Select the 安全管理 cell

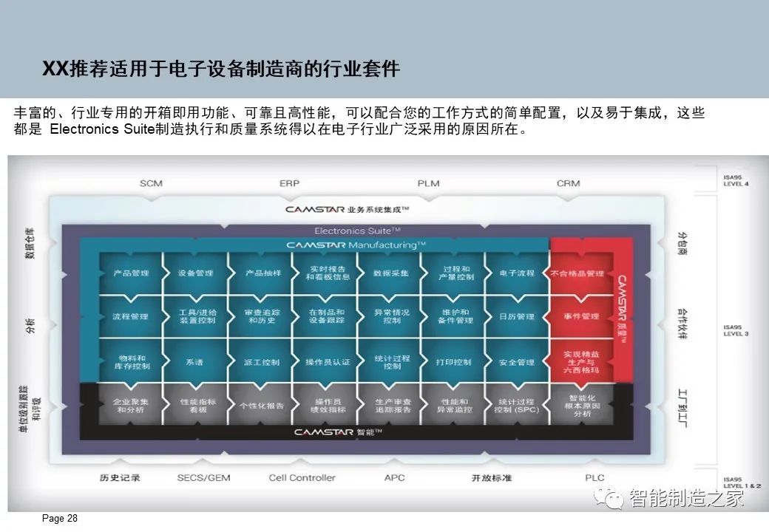[518, 361]
